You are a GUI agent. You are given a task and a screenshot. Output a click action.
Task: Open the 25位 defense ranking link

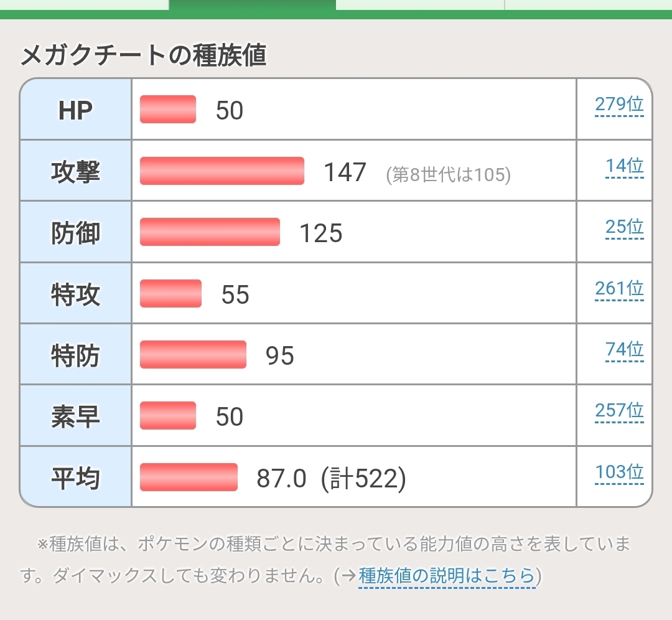click(x=624, y=227)
